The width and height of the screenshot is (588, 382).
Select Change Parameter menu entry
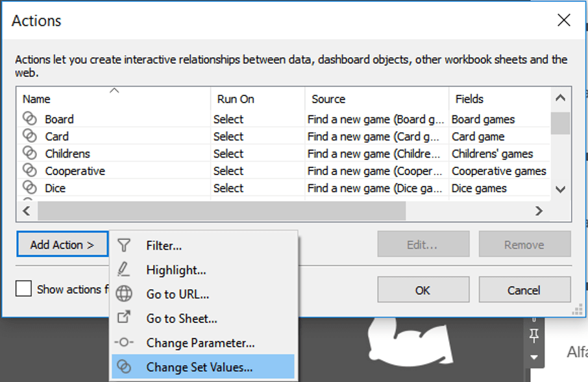(x=200, y=343)
